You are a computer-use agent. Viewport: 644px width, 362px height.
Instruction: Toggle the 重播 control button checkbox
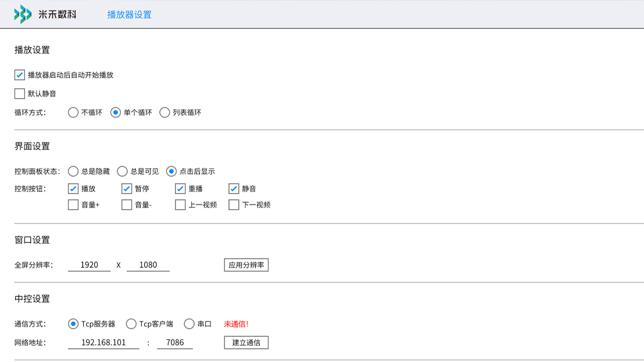[x=180, y=189]
